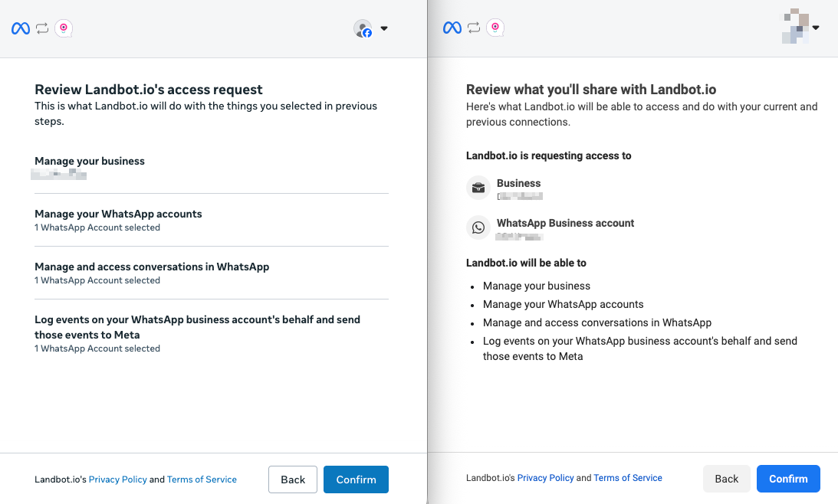
Task: Click the Meta logo in the "what you'll share" dialog
Action: 452,28
